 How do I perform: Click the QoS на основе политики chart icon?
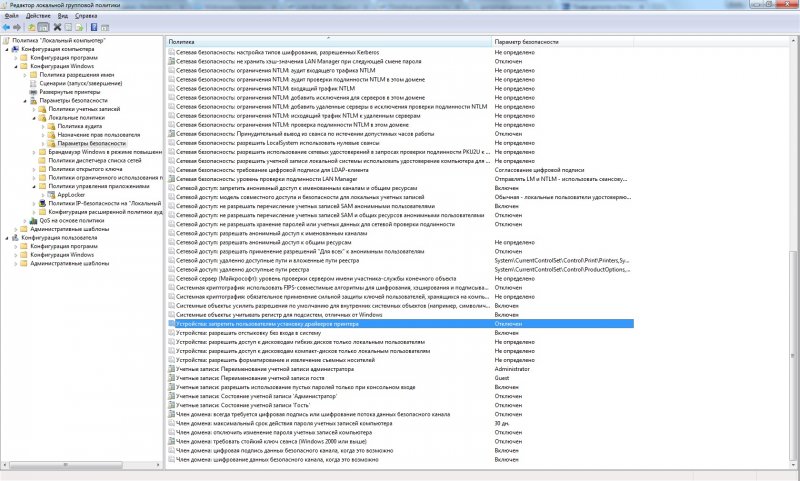point(34,220)
